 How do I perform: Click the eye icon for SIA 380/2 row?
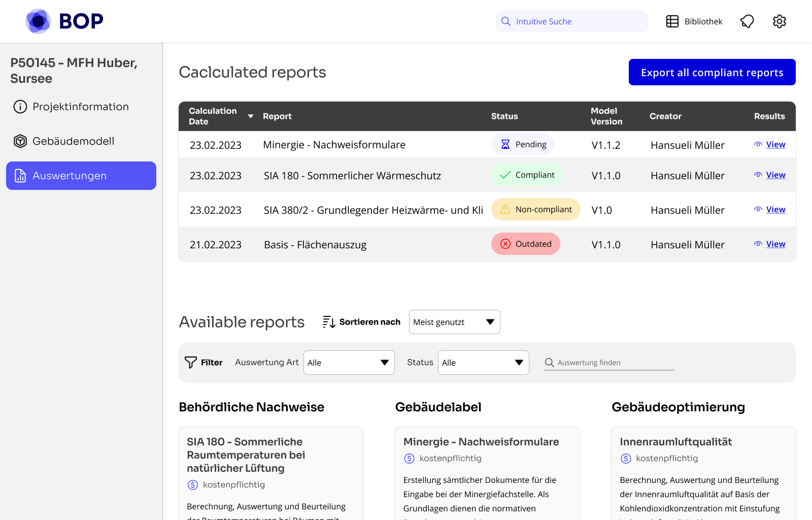758,210
